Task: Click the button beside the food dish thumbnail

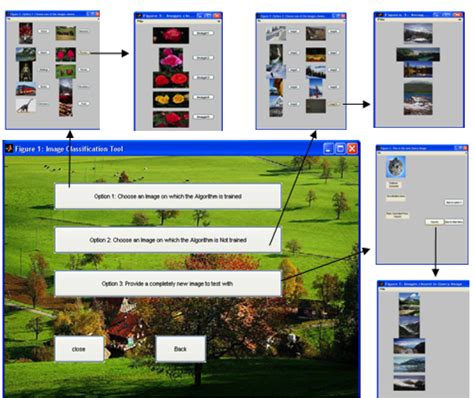Action: [84, 104]
